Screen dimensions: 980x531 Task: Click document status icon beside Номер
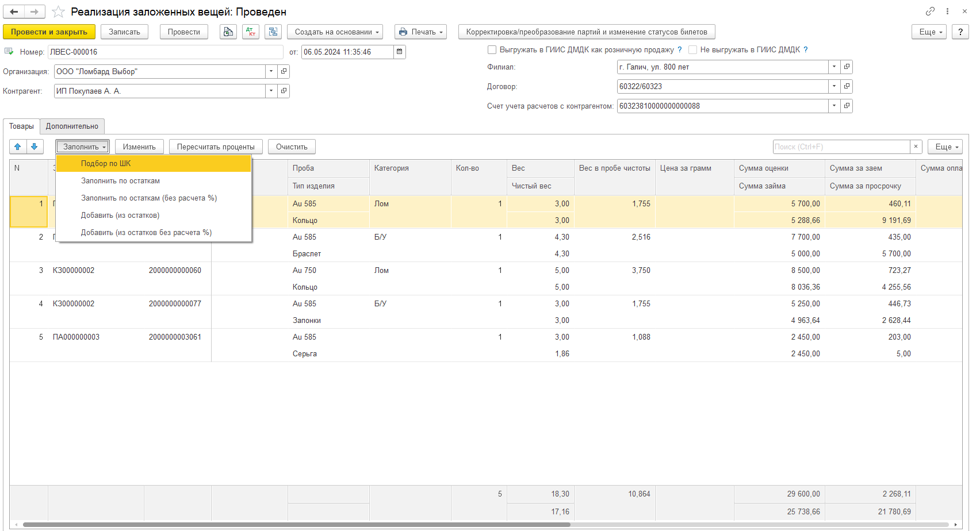click(9, 52)
